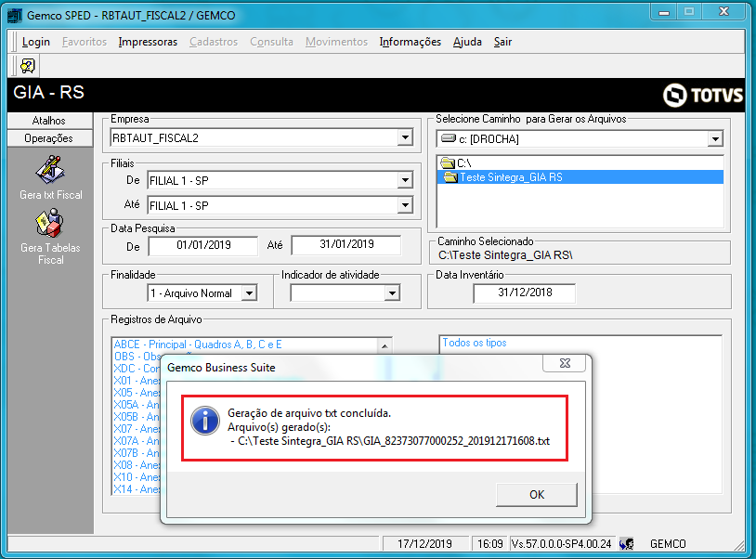Select the ABCE - Principal record row
The image size is (756, 559).
(x=198, y=344)
